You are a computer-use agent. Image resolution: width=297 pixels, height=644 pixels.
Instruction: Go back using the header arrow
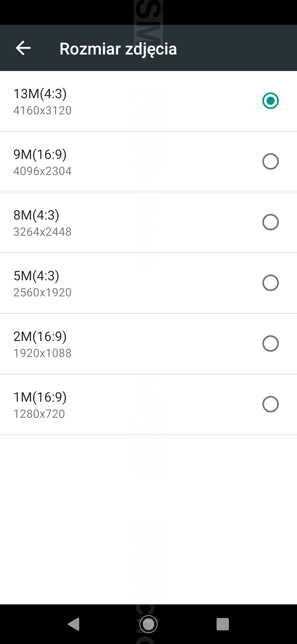pyautogui.click(x=23, y=48)
